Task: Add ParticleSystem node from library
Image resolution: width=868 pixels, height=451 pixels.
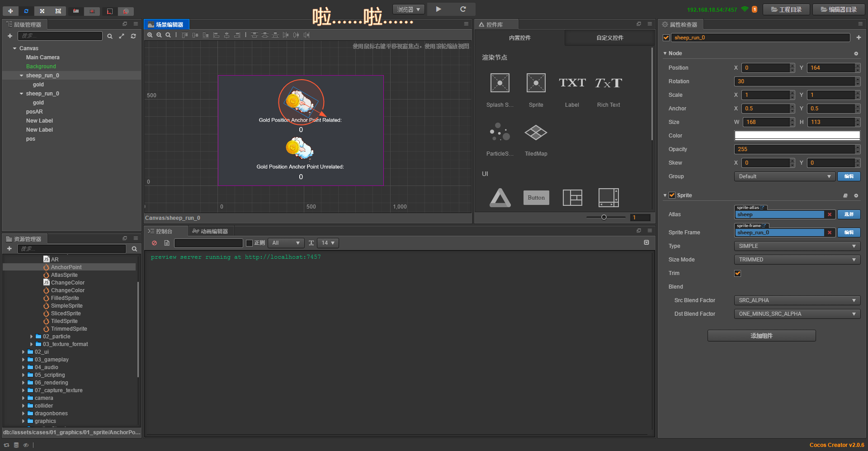Action: 500,139
